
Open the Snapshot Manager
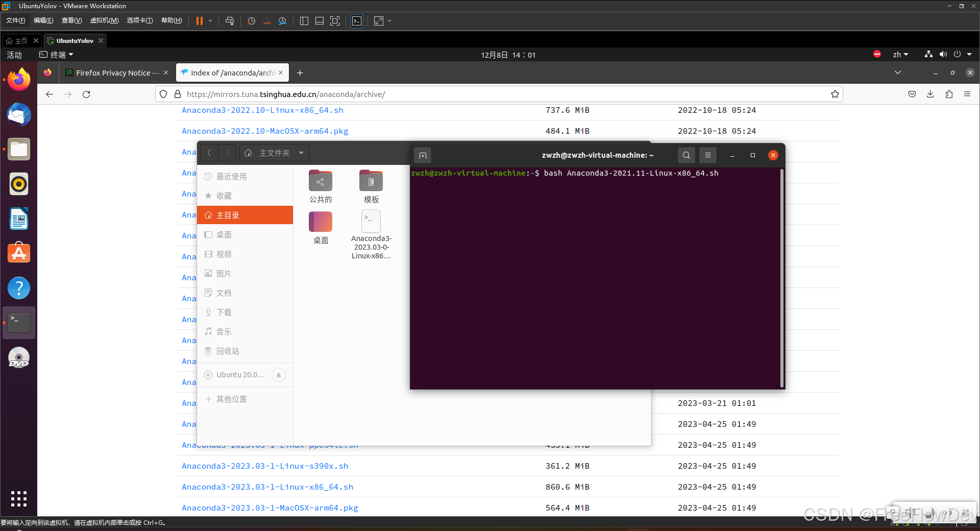tap(283, 21)
